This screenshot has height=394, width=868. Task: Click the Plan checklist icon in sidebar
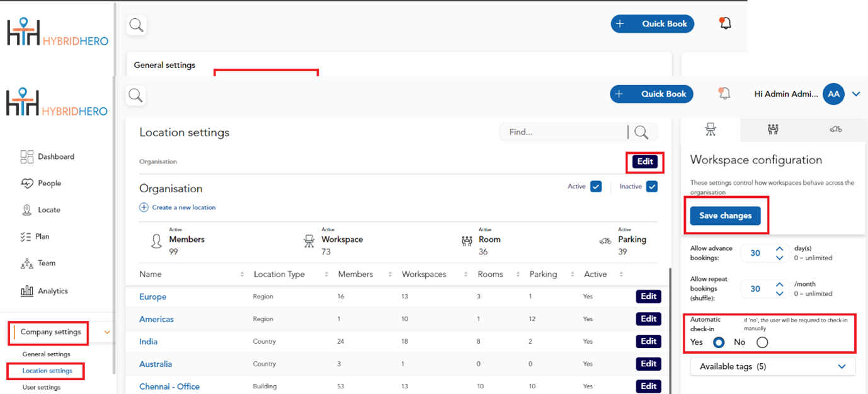point(26,236)
